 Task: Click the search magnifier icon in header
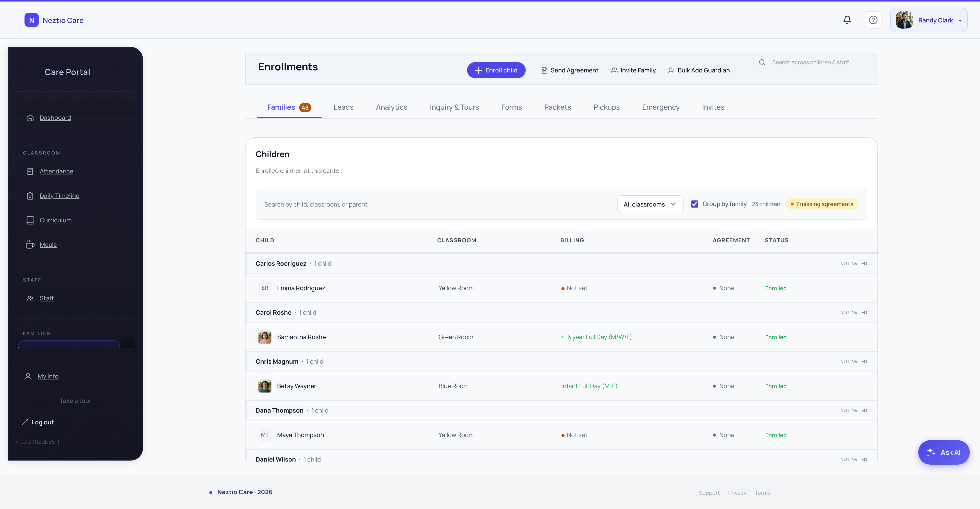pos(762,62)
